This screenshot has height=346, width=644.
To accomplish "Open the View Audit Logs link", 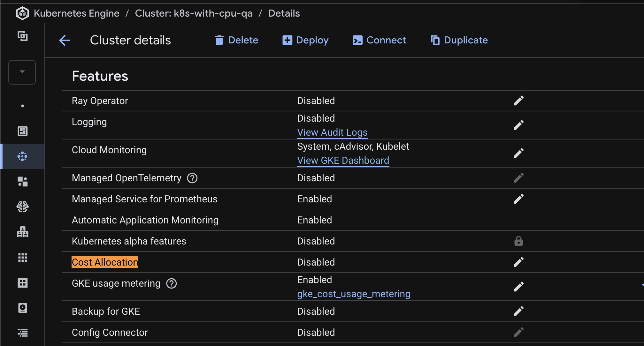I will [332, 132].
